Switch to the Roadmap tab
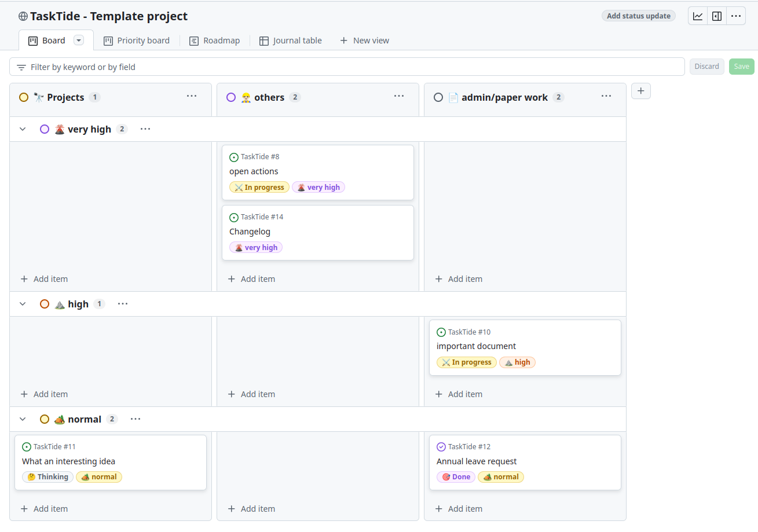The height and width of the screenshot is (532, 758). pyautogui.click(x=214, y=41)
